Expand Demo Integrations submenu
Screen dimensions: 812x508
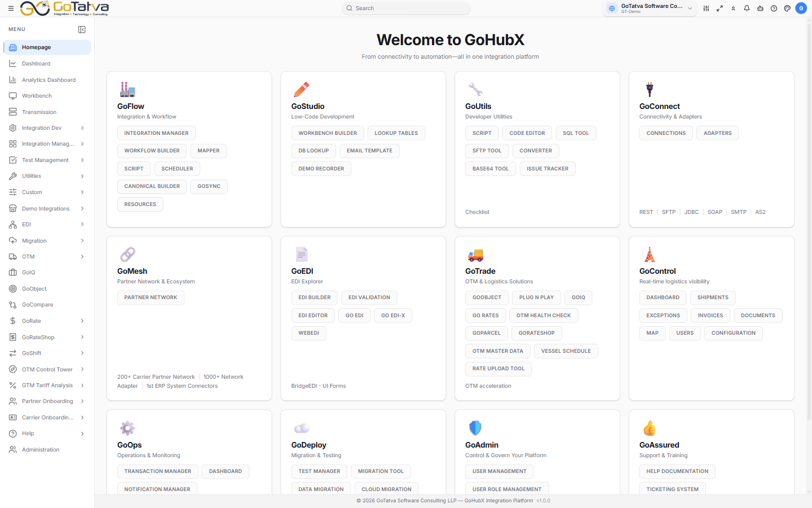(x=82, y=209)
